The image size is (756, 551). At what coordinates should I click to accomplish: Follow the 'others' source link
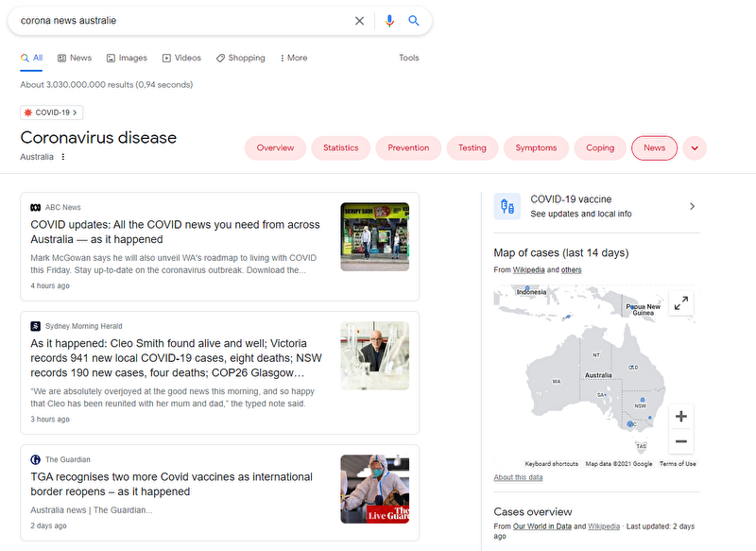572,270
